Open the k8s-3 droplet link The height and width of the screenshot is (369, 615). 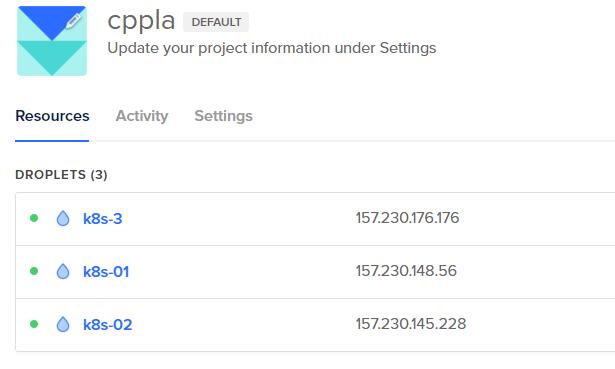(103, 219)
